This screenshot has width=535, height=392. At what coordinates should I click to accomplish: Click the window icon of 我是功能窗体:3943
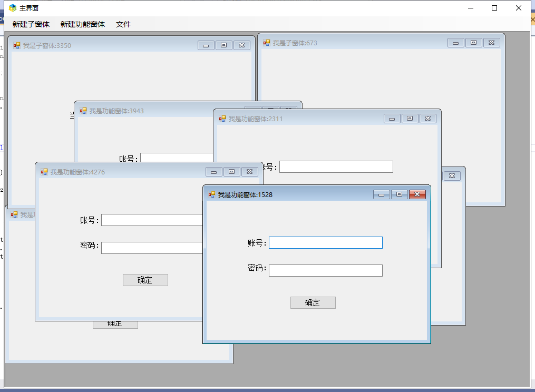coord(83,111)
